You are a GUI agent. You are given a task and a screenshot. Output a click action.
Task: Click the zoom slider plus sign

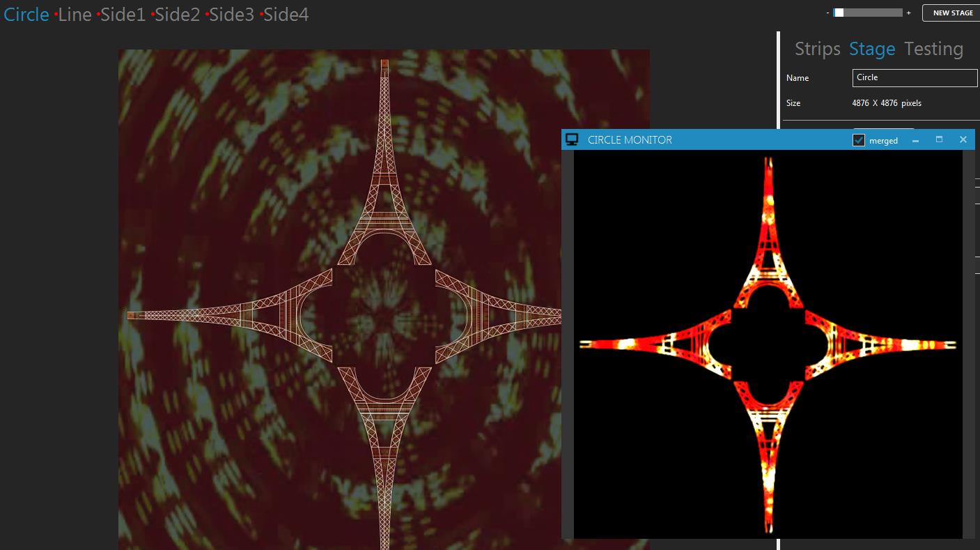(x=908, y=13)
